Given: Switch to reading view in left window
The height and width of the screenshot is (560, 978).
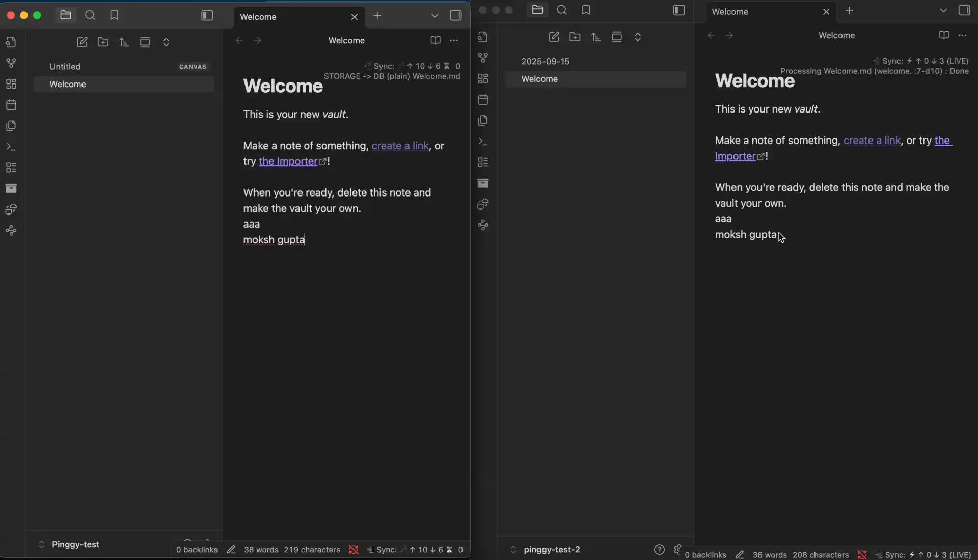Looking at the screenshot, I should pyautogui.click(x=435, y=41).
